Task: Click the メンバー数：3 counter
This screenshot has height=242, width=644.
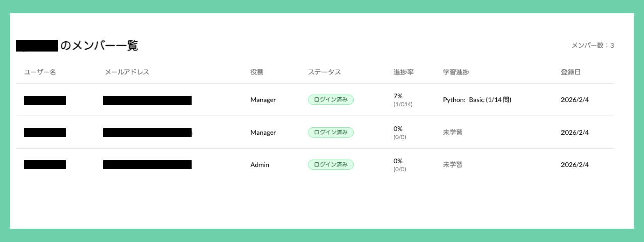Action: pos(593,46)
